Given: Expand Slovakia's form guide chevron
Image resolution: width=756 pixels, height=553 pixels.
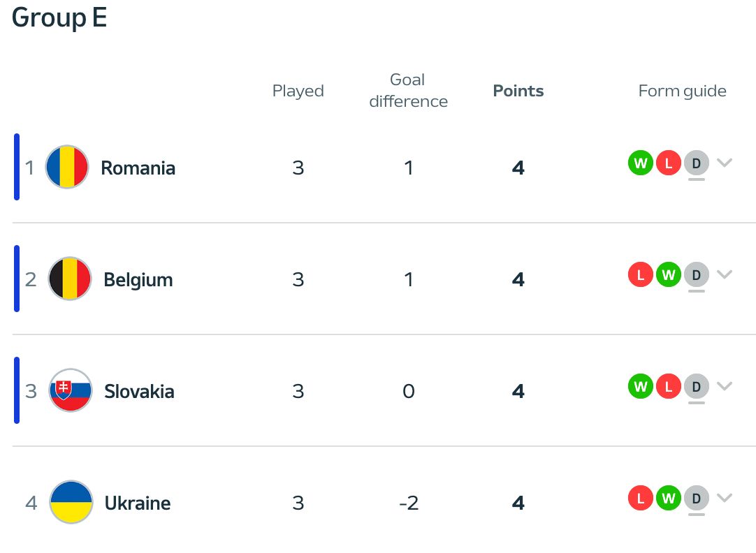Looking at the screenshot, I should click(725, 386).
